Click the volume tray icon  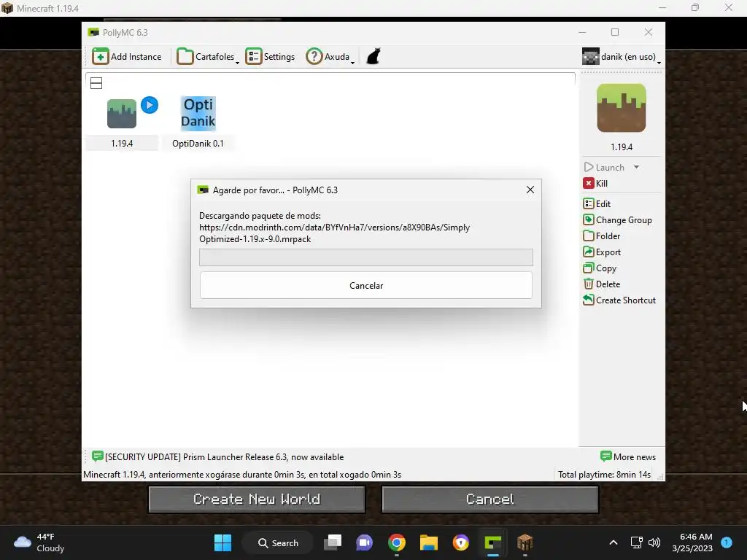tap(654, 542)
